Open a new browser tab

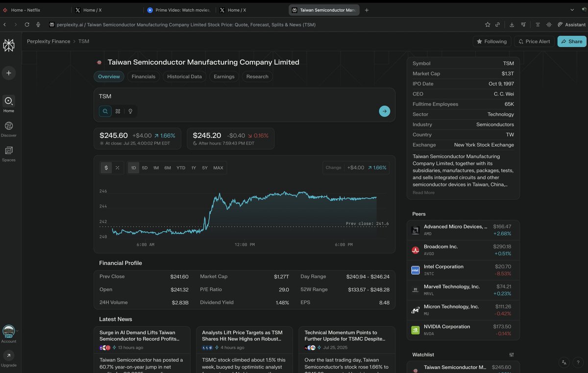coord(367,10)
